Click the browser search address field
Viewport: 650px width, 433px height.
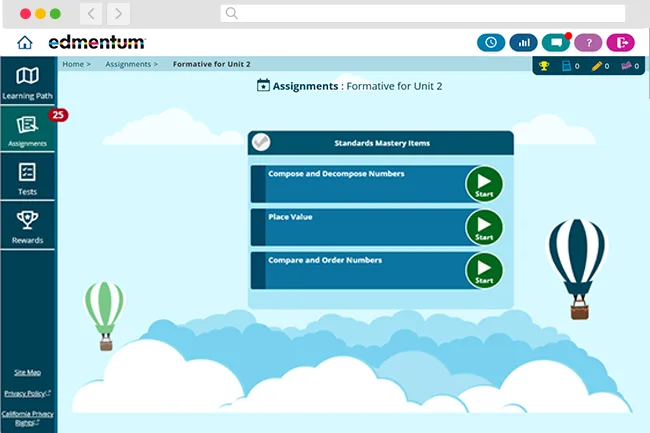[422, 14]
